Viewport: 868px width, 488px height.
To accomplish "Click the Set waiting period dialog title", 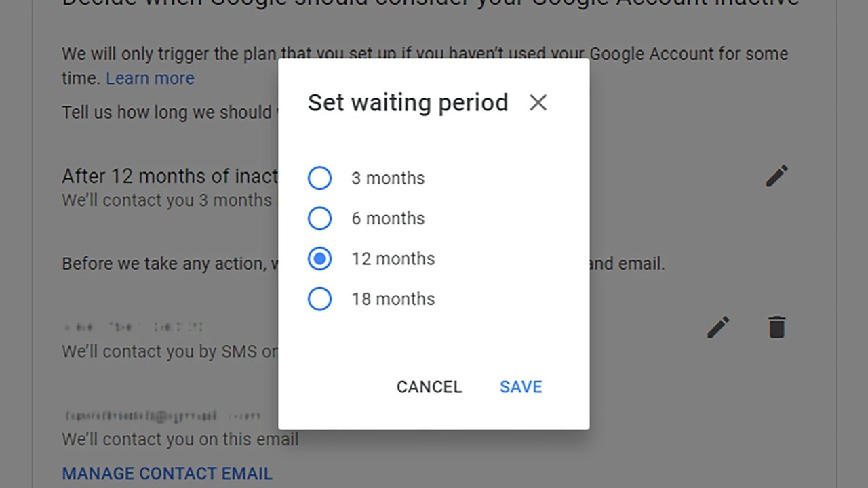I will (x=408, y=103).
